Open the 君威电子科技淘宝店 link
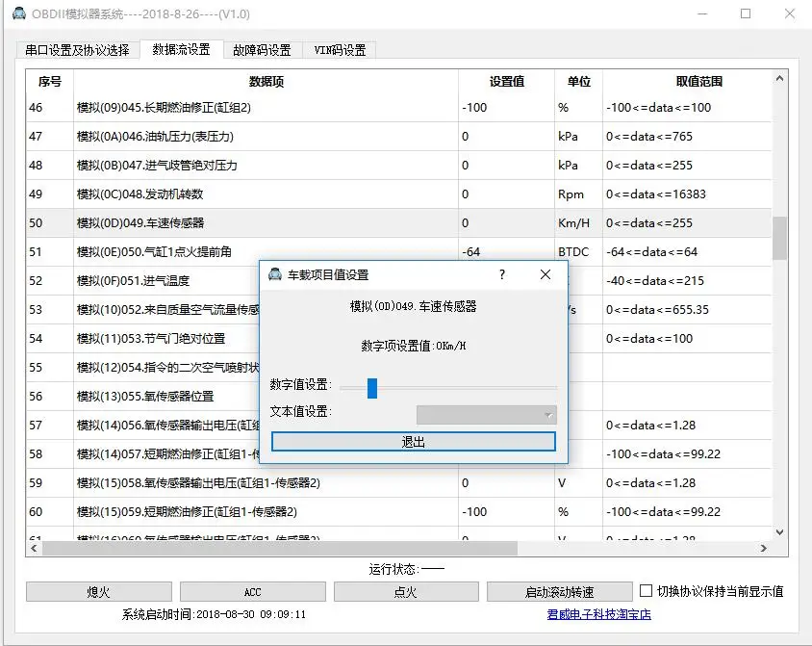The height and width of the screenshot is (646, 812). pyautogui.click(x=598, y=614)
